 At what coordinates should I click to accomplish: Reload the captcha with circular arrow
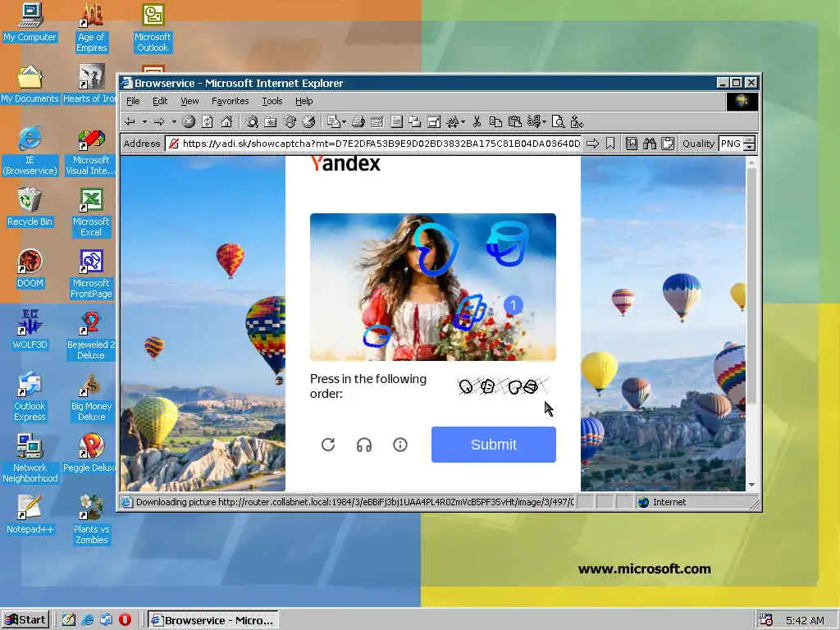coord(328,445)
